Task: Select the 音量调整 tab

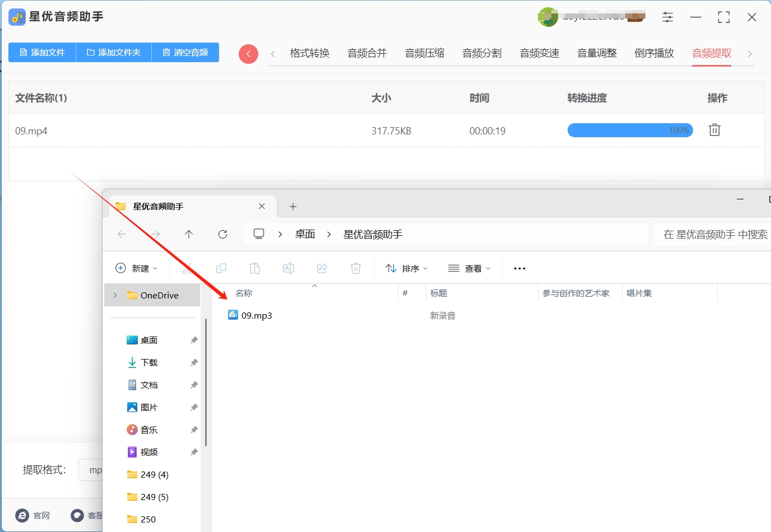Action: 597,53
